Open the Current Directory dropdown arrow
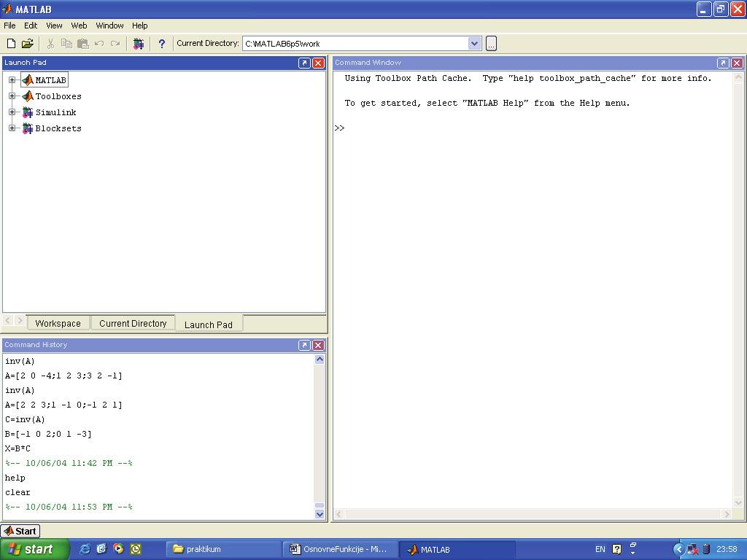Viewport: 747px width, 560px height. click(474, 43)
